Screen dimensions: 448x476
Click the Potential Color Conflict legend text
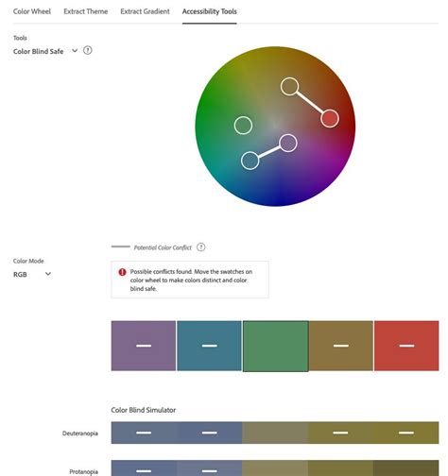click(x=163, y=247)
